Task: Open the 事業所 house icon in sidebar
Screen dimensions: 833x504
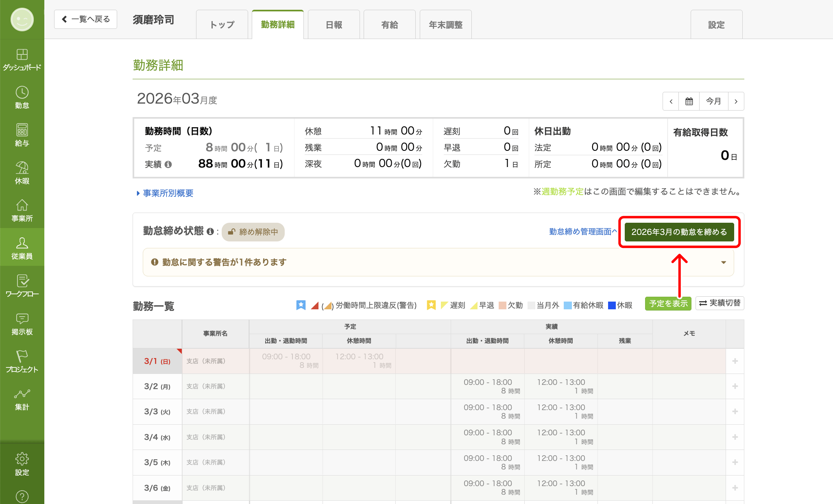Action: click(x=22, y=211)
